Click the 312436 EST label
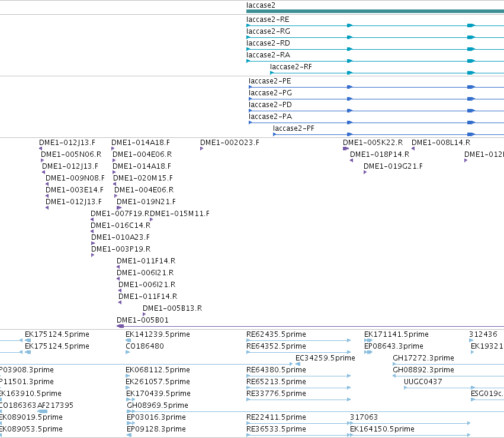This screenshot has height=438, width=504. tap(483, 334)
